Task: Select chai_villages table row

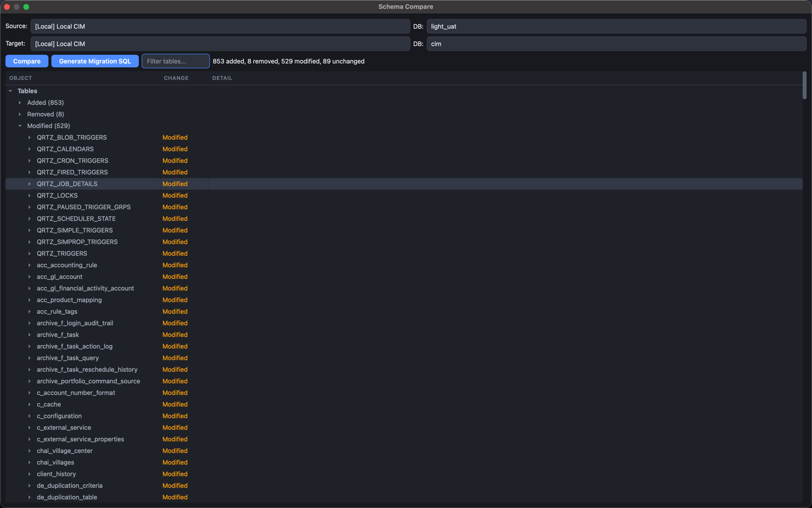Action: pyautogui.click(x=404, y=462)
